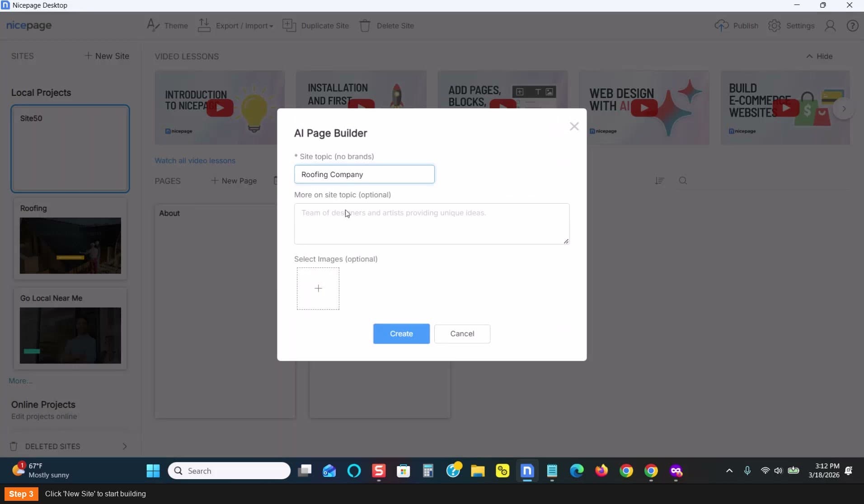This screenshot has height=504, width=864.
Task: Open the notifications bell icon
Action: click(x=849, y=471)
